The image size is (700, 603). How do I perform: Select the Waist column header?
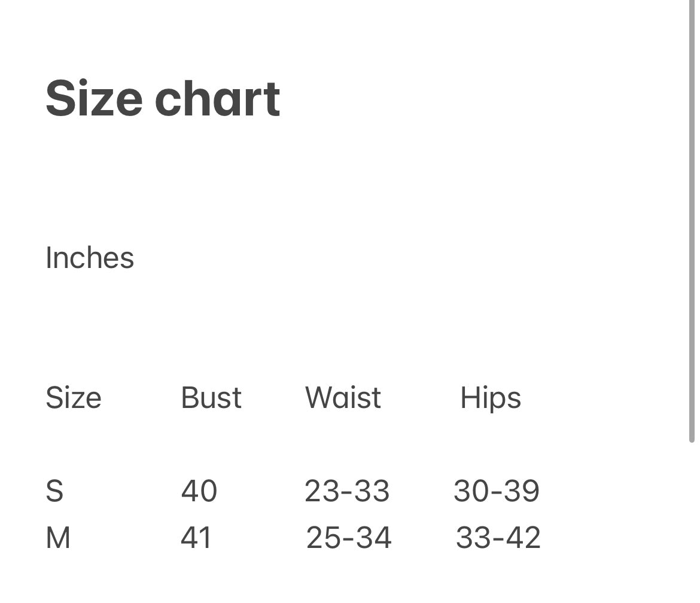343,398
